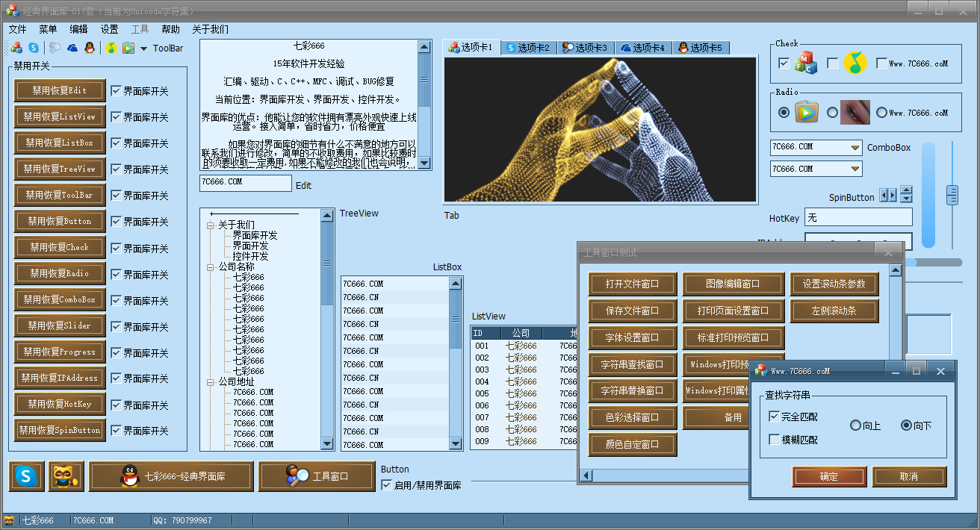Click the 禁用恢复TreeView button
Image resolution: width=980 pixels, height=530 pixels.
point(60,169)
